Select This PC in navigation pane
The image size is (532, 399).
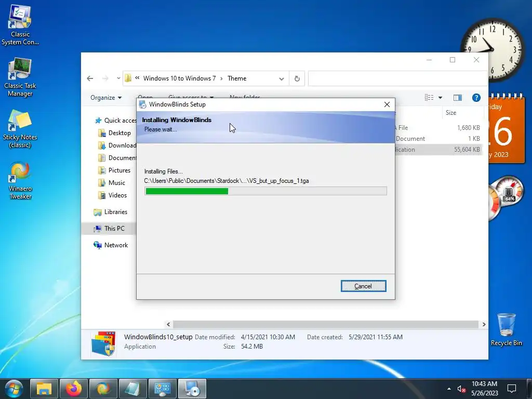click(x=109, y=229)
